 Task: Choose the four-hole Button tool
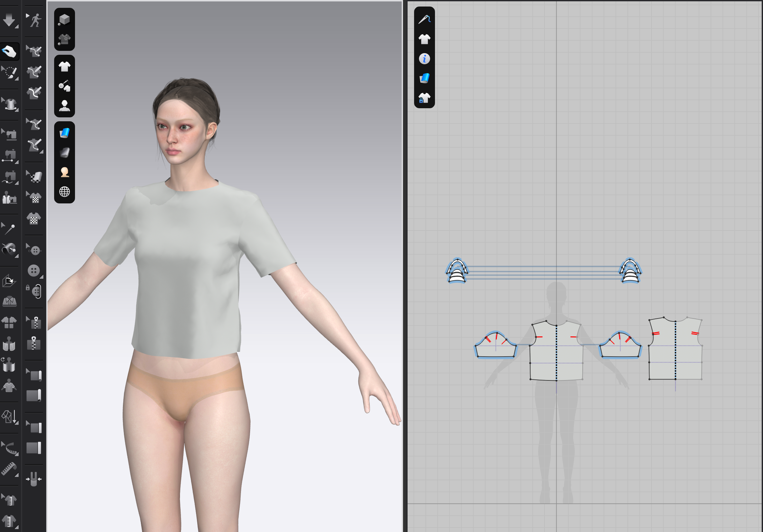(34, 271)
